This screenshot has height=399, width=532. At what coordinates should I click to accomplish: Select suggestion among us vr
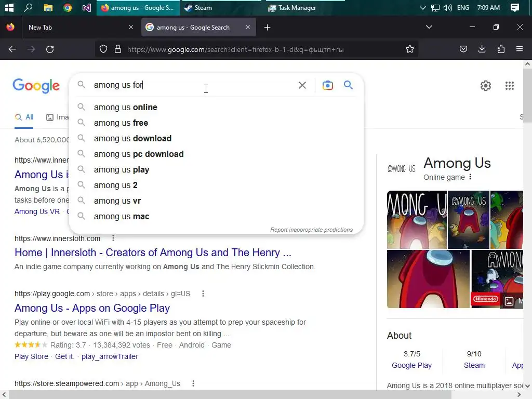point(216,201)
